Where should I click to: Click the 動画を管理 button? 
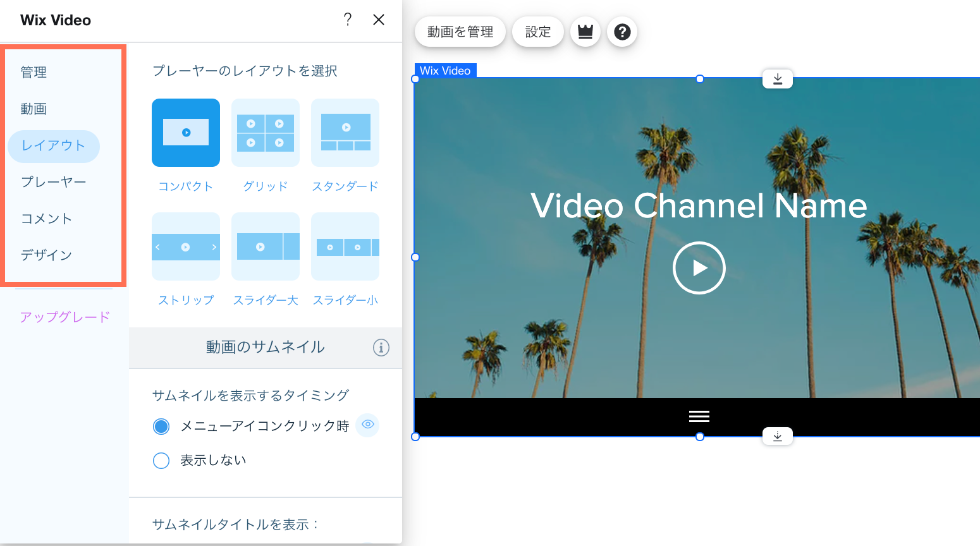click(x=460, y=31)
